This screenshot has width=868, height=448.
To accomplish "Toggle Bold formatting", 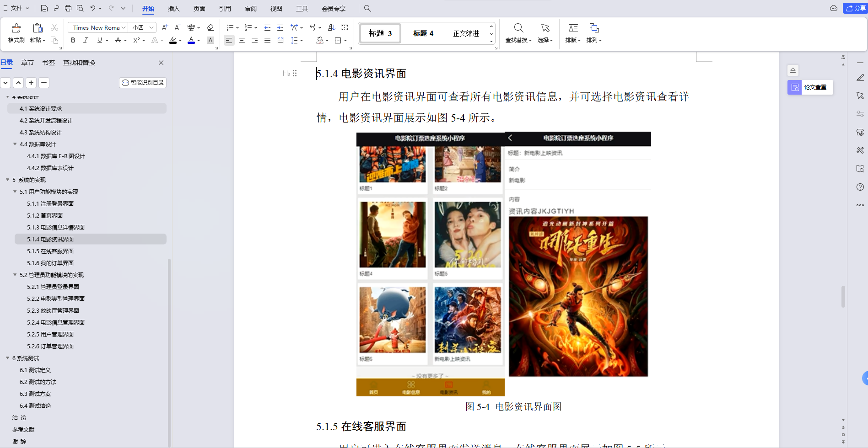I will 73,40.
